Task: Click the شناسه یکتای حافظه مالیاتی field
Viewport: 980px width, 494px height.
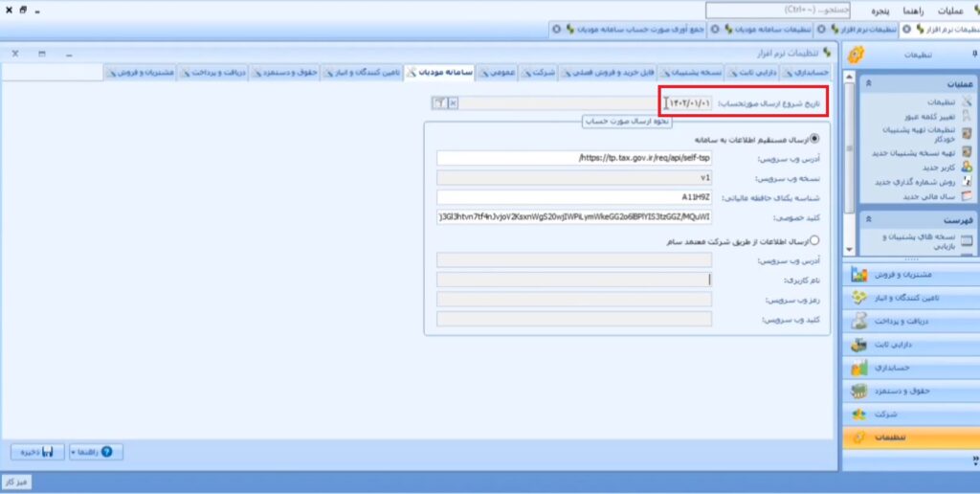Action: [574, 197]
